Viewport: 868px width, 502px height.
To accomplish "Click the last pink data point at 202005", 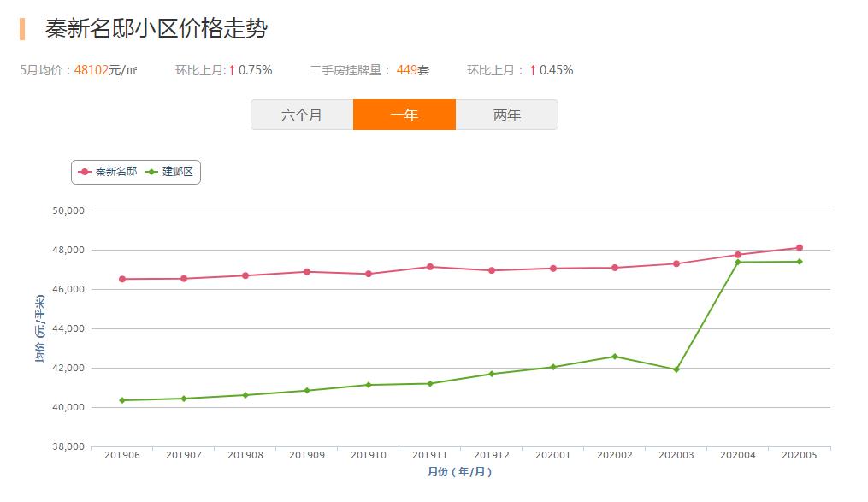I will pyautogui.click(x=798, y=247).
